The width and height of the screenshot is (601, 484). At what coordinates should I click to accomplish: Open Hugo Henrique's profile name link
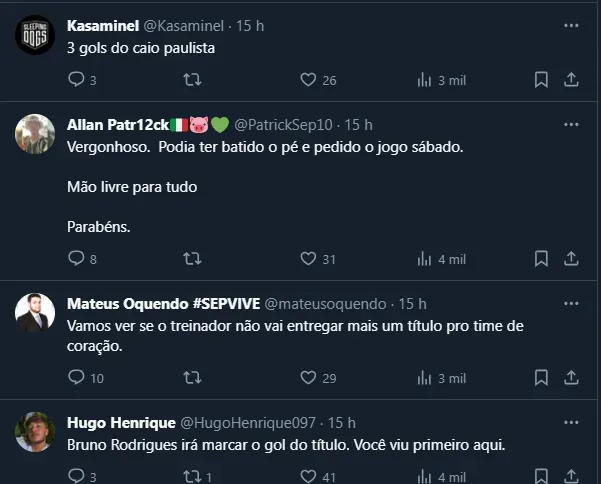(x=121, y=423)
